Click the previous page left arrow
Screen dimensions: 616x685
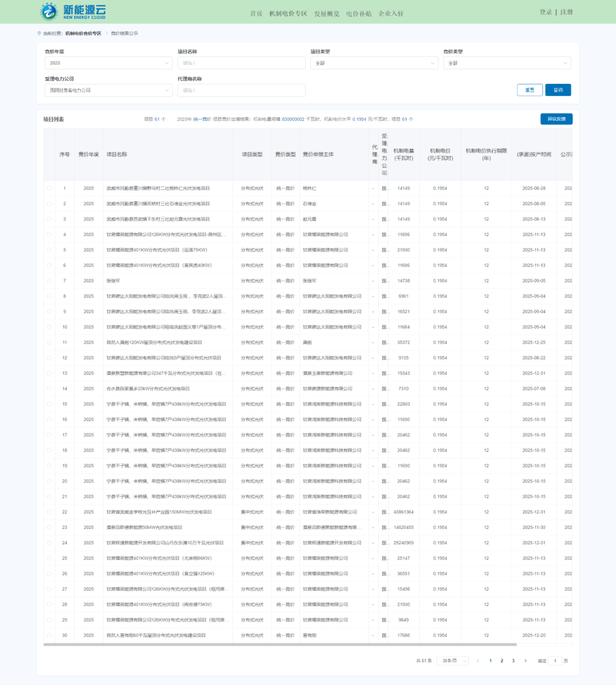(478, 661)
